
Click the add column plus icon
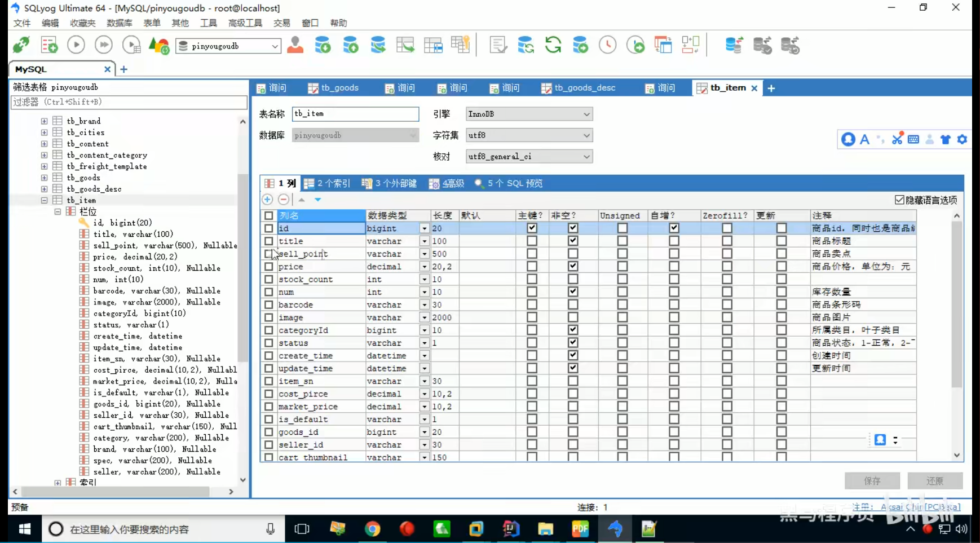click(267, 200)
